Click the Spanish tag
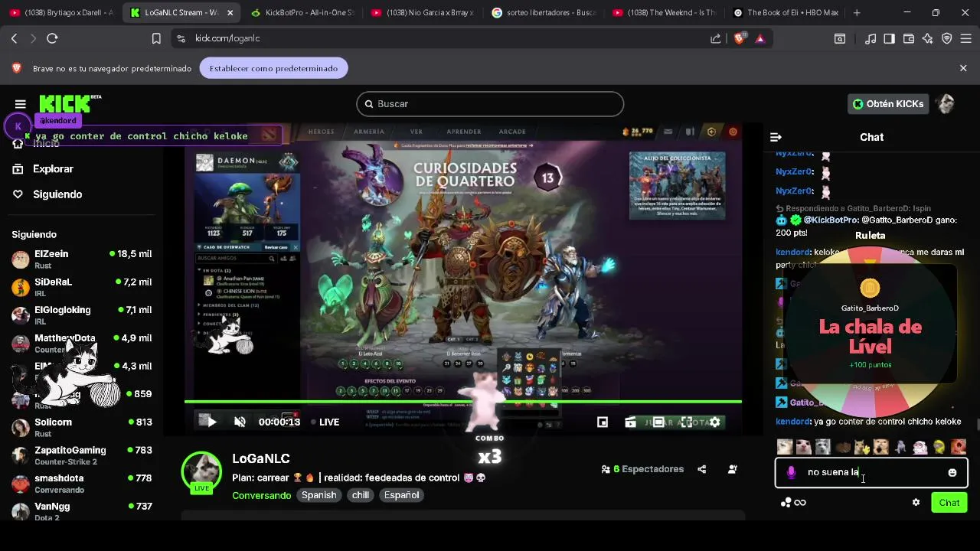 coord(318,495)
